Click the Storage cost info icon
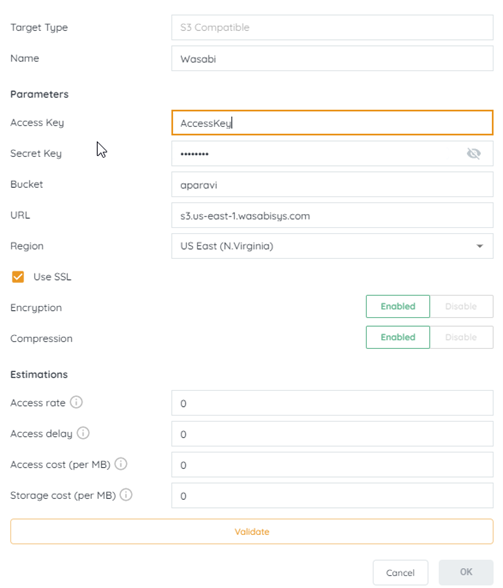This screenshot has width=503, height=588. 126,495
